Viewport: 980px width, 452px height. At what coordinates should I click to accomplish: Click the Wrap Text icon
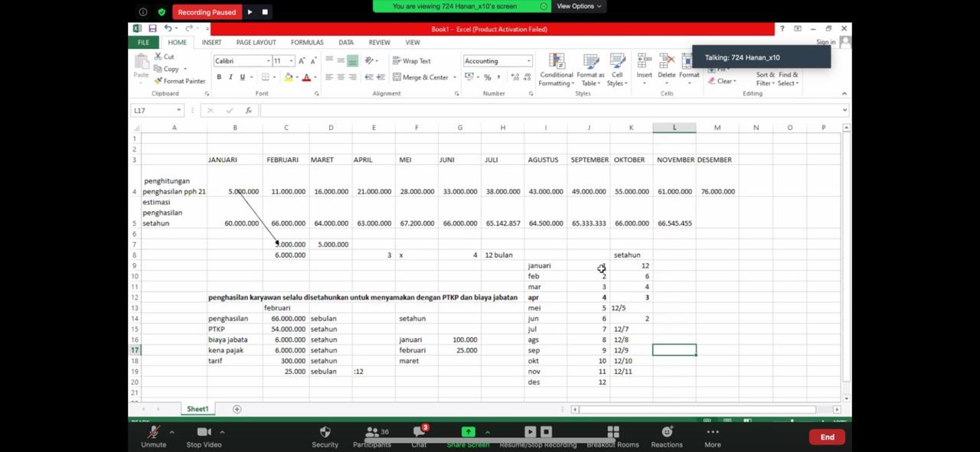[x=397, y=61]
